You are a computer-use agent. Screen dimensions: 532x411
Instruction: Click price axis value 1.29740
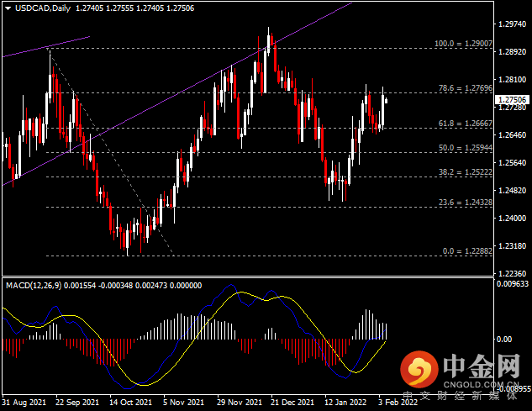(512, 24)
